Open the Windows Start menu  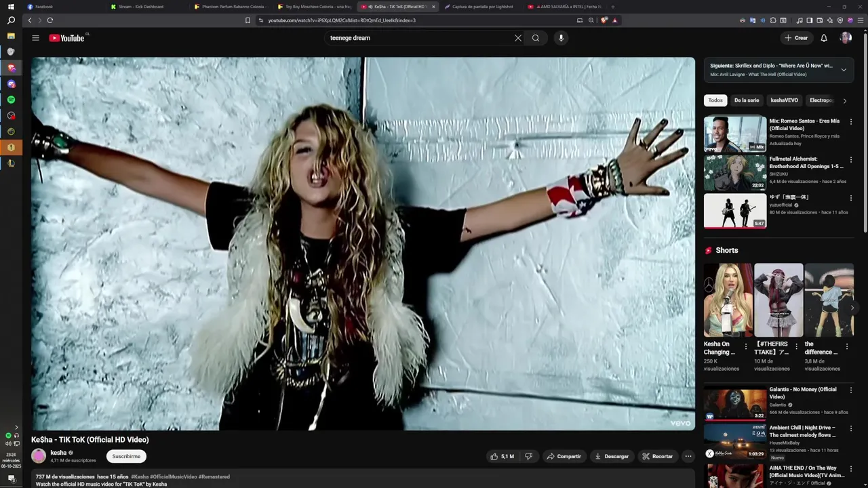(11, 7)
